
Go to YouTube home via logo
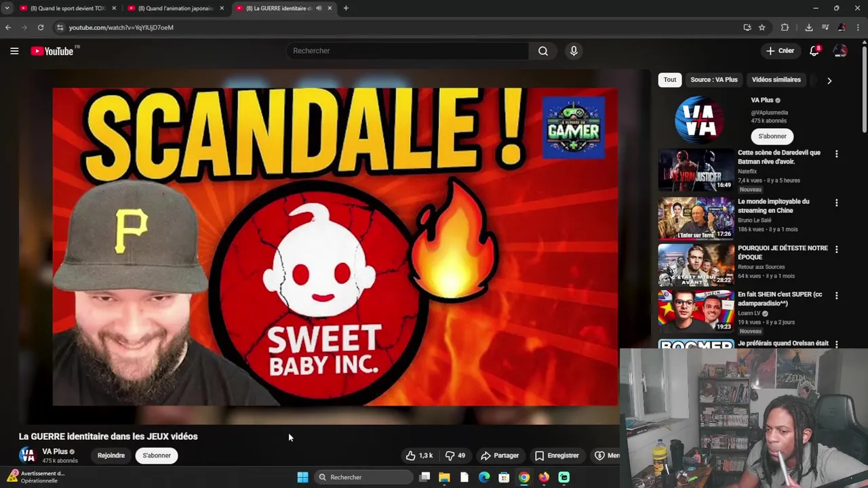(52, 51)
